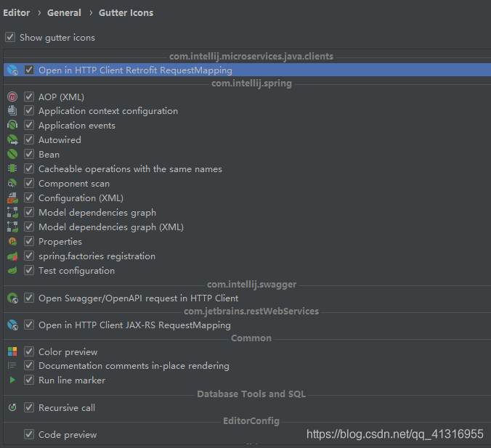Screen dimensions: 491x448
Task: Select the "Recursive call" row label
Action: (x=67, y=407)
